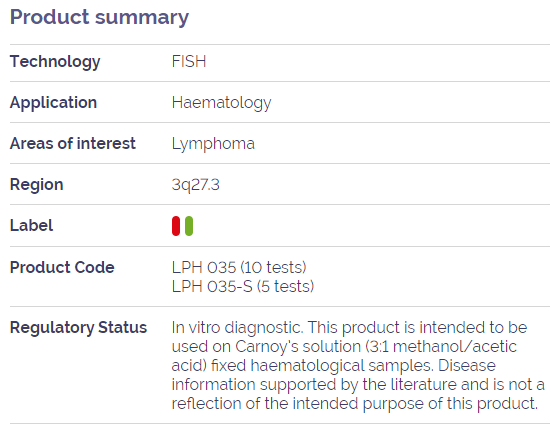The width and height of the screenshot is (551, 426).
Task: Click the red label color pill
Action: [176, 226]
